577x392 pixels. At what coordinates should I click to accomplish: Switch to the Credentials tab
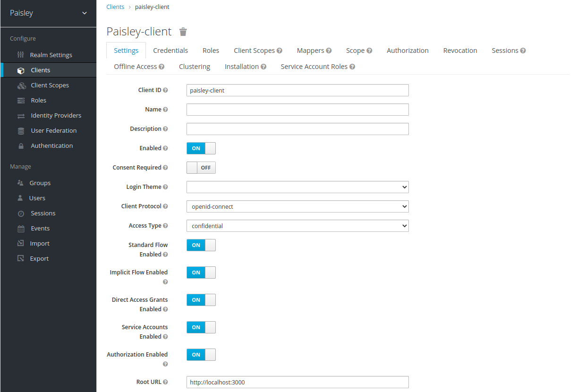point(170,51)
